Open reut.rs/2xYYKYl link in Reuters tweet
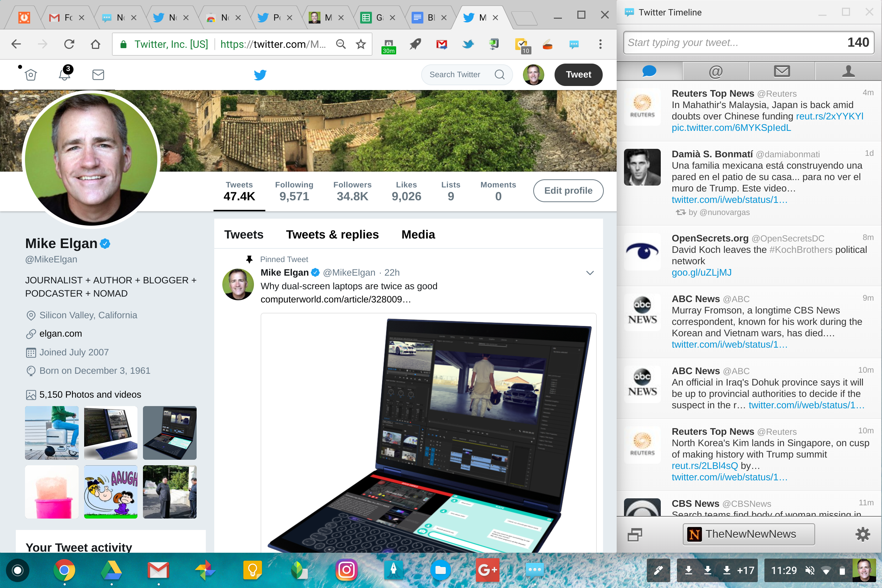The width and height of the screenshot is (882, 588). click(829, 116)
